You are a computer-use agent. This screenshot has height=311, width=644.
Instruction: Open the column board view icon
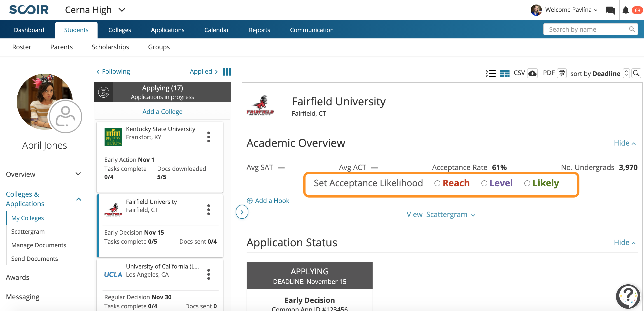[x=227, y=72]
